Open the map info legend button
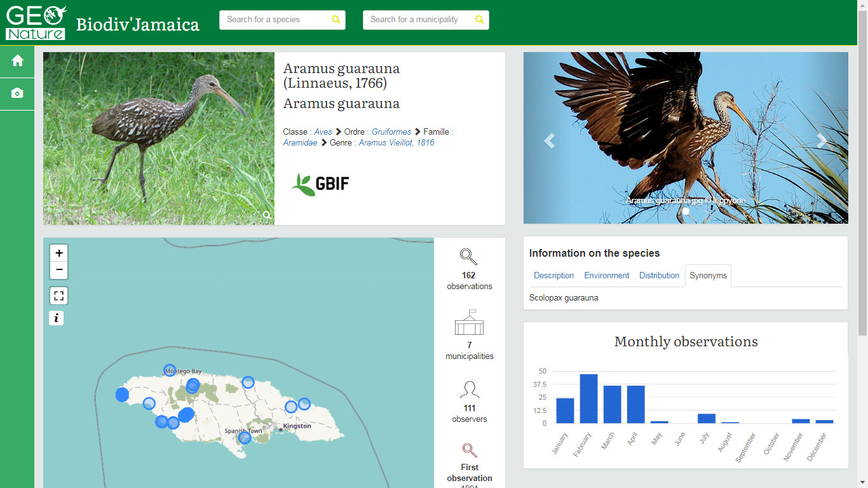Image resolution: width=868 pixels, height=488 pixels. click(x=57, y=318)
